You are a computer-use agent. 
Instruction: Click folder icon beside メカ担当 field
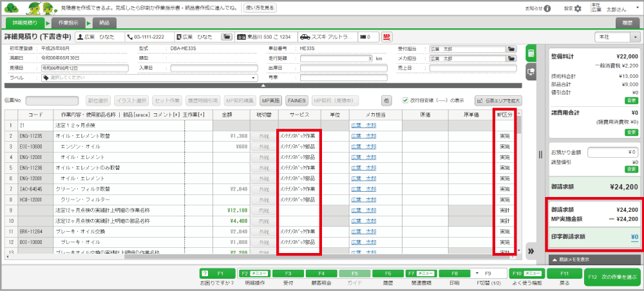tap(511, 58)
